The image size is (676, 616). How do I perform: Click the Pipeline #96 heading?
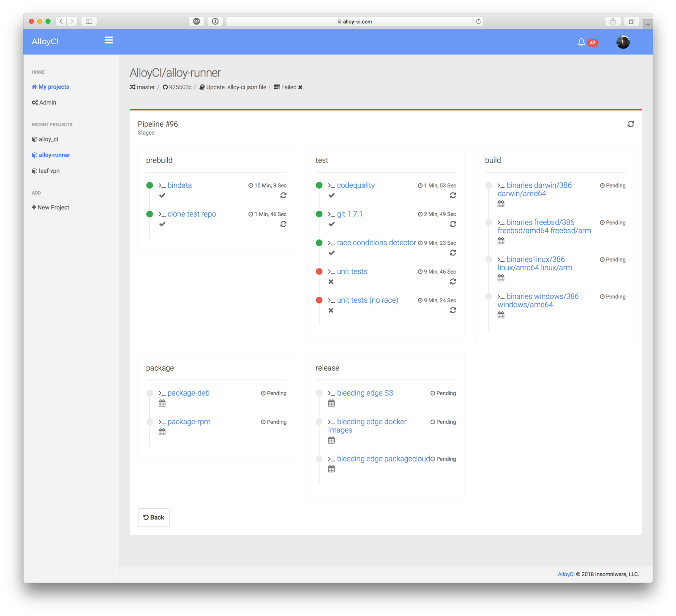[158, 124]
